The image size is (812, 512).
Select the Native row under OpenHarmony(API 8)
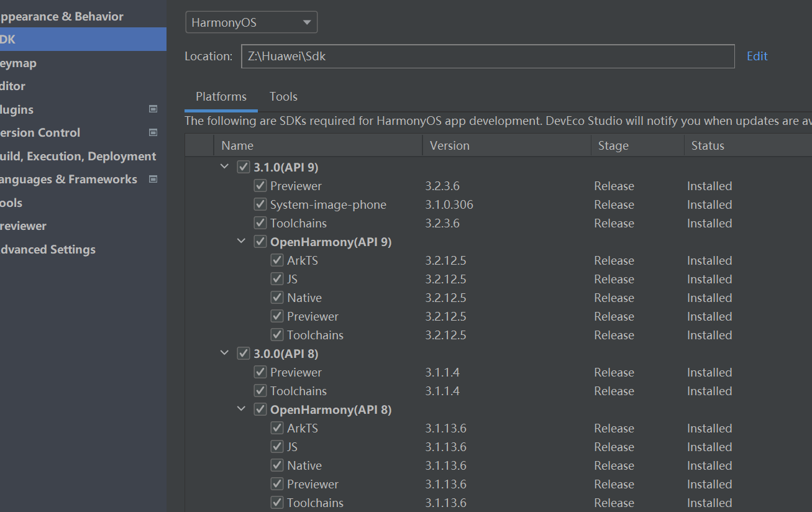click(498, 465)
